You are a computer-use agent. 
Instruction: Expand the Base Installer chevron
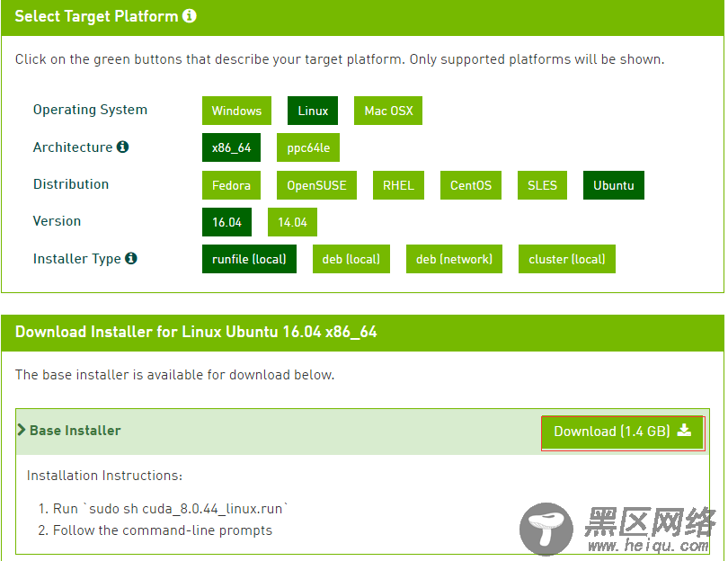click(21, 430)
